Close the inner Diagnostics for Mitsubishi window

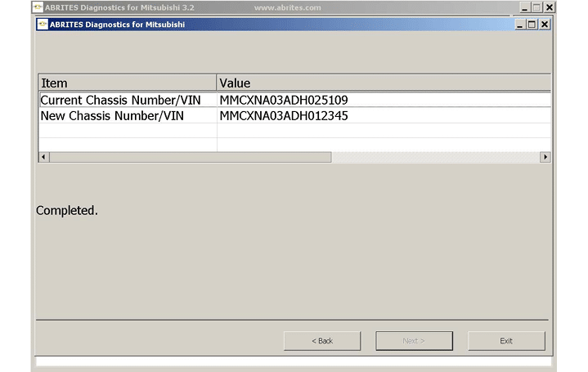[x=545, y=25]
